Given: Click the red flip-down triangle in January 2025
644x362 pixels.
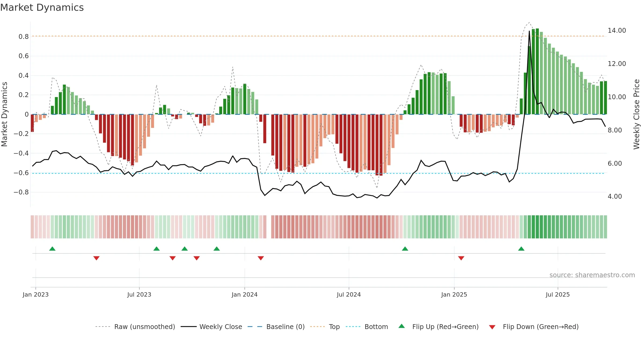Looking at the screenshot, I should point(461,258).
